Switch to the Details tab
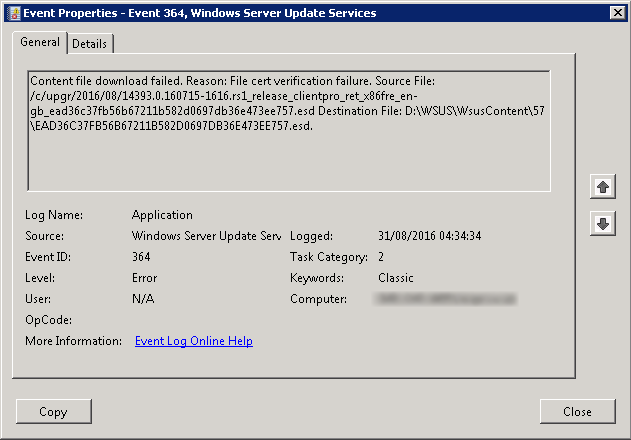This screenshot has height=440, width=631. (x=90, y=43)
